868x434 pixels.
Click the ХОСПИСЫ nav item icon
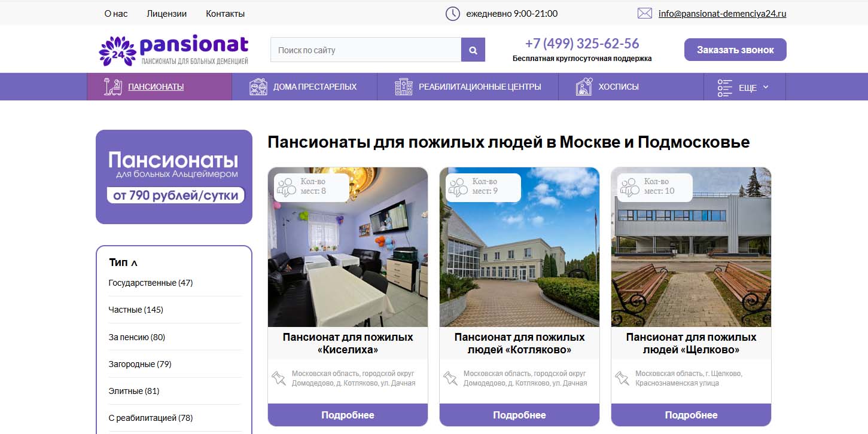(x=584, y=87)
